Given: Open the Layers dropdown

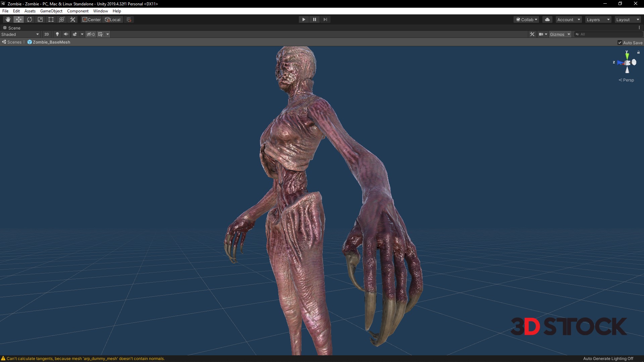Looking at the screenshot, I should point(598,19).
